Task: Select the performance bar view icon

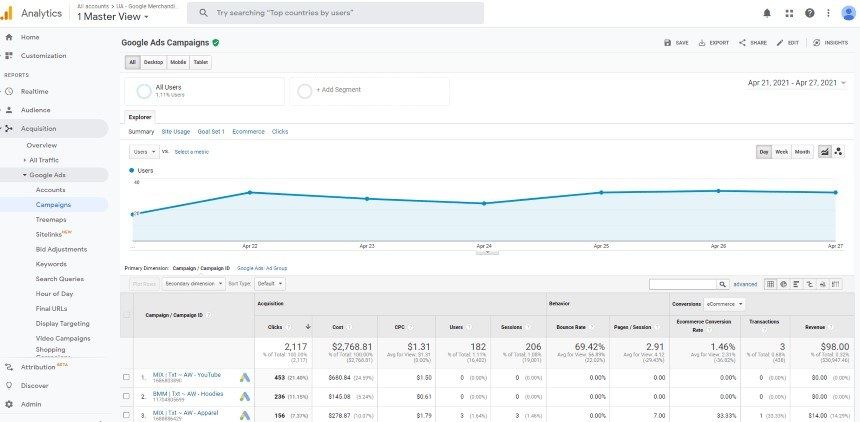Action: pyautogui.click(x=796, y=284)
